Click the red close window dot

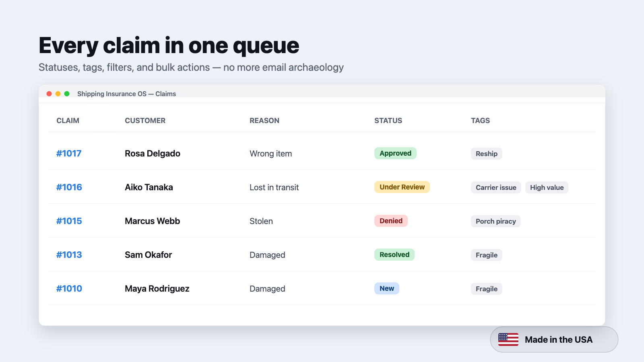(49, 94)
